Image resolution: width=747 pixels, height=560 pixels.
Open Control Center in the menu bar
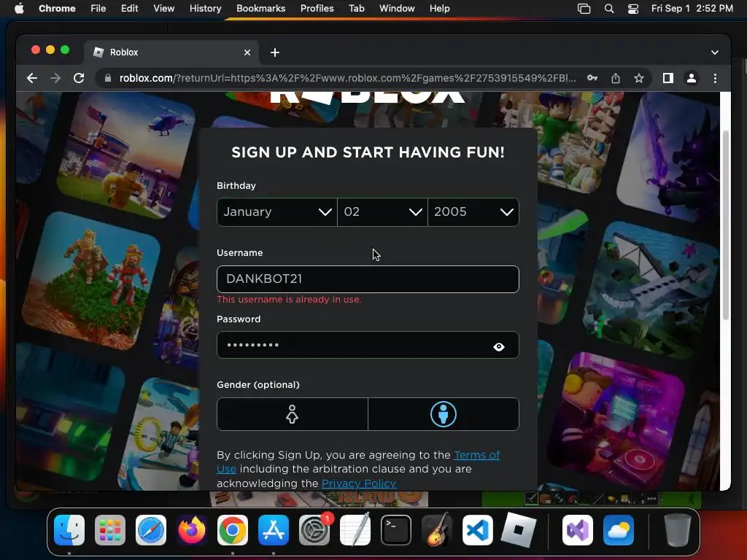[x=632, y=9]
